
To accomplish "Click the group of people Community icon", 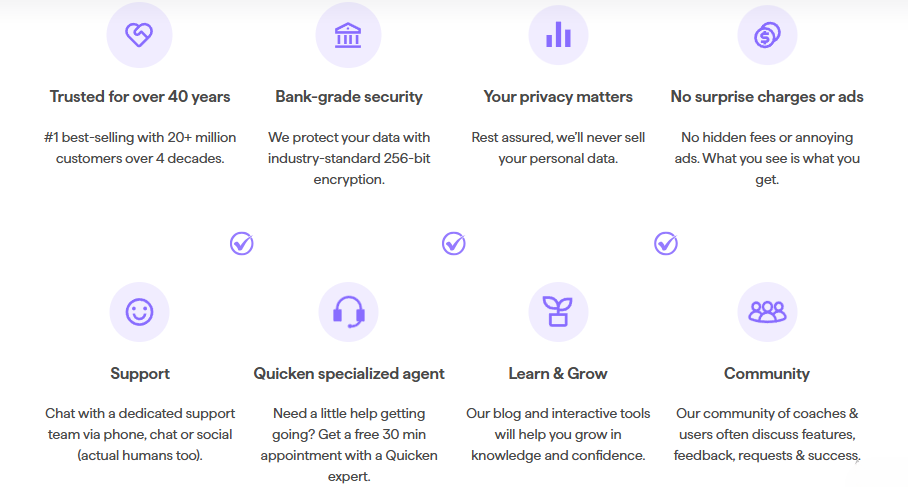I will [767, 312].
